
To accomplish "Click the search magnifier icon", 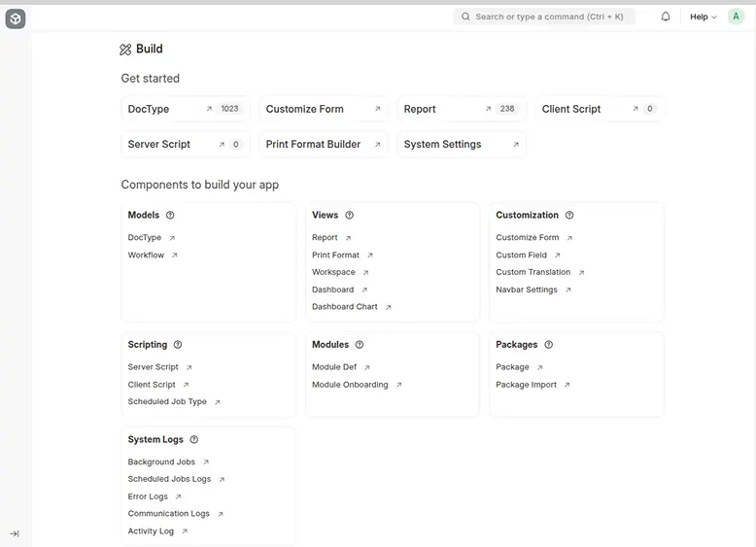I will tap(465, 17).
